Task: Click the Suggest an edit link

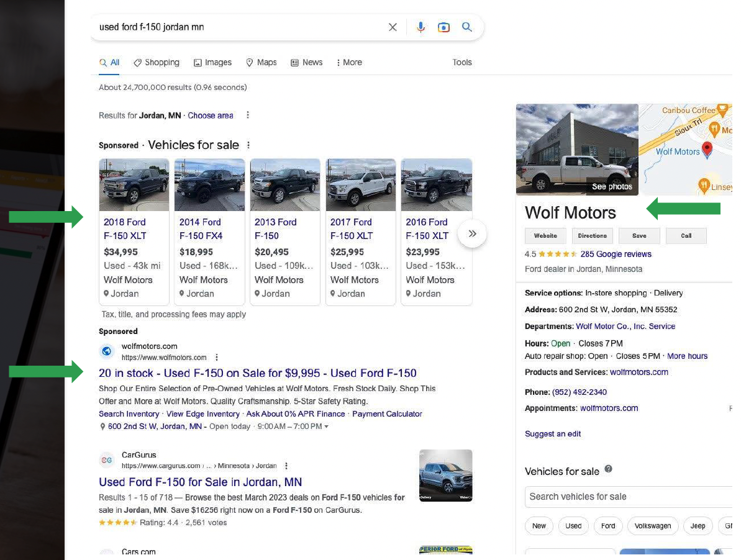Action: coord(552,433)
